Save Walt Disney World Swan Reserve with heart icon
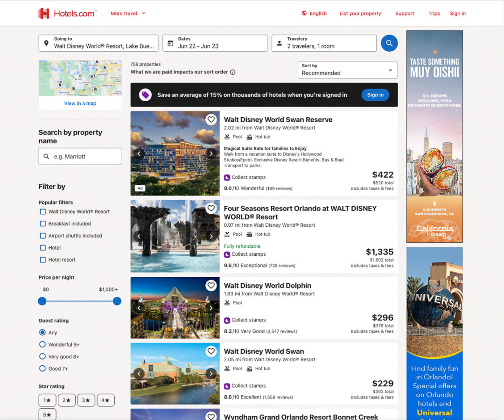This screenshot has height=420, width=504. [211, 119]
